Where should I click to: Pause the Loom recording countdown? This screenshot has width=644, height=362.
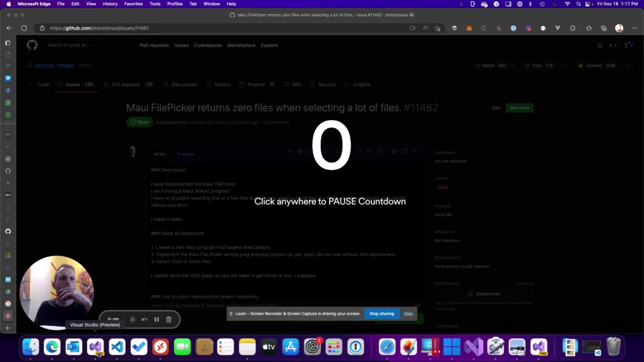pos(156,319)
